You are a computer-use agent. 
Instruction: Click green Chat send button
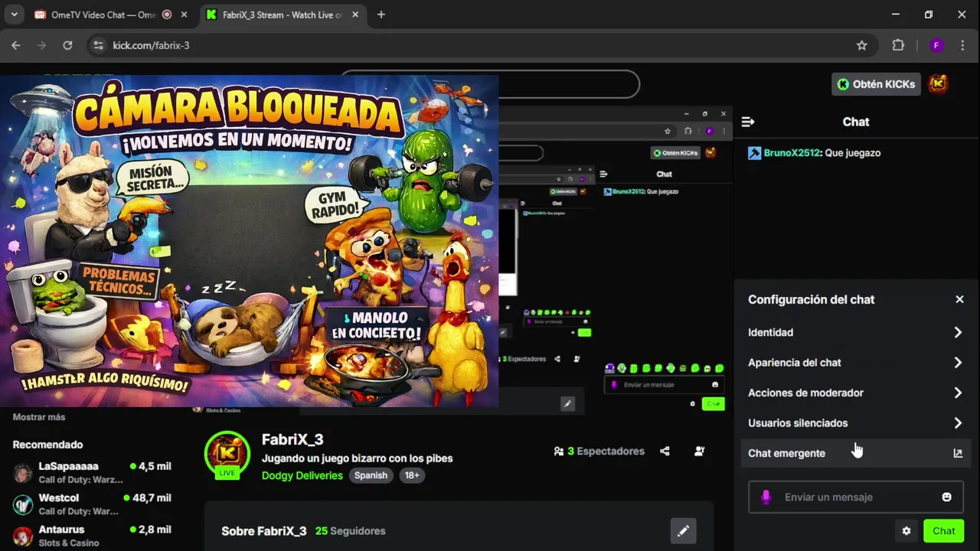tap(943, 530)
